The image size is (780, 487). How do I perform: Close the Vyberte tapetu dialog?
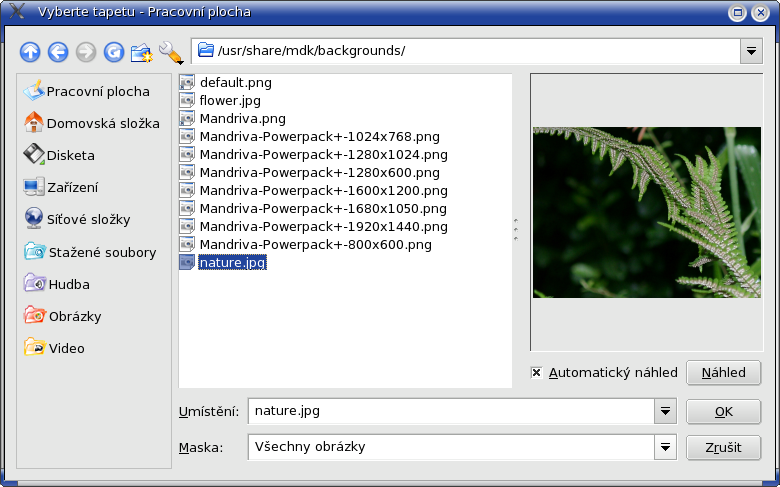(760, 12)
